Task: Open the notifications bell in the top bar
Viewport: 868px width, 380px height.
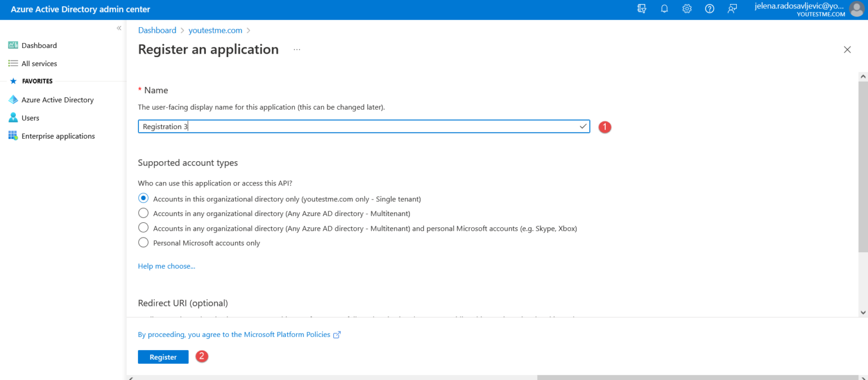Action: (x=664, y=9)
